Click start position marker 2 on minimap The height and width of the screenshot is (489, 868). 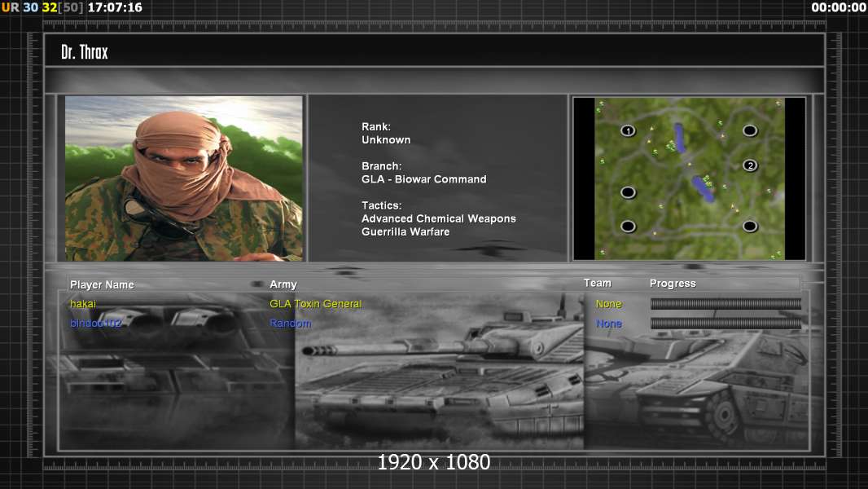coord(750,165)
